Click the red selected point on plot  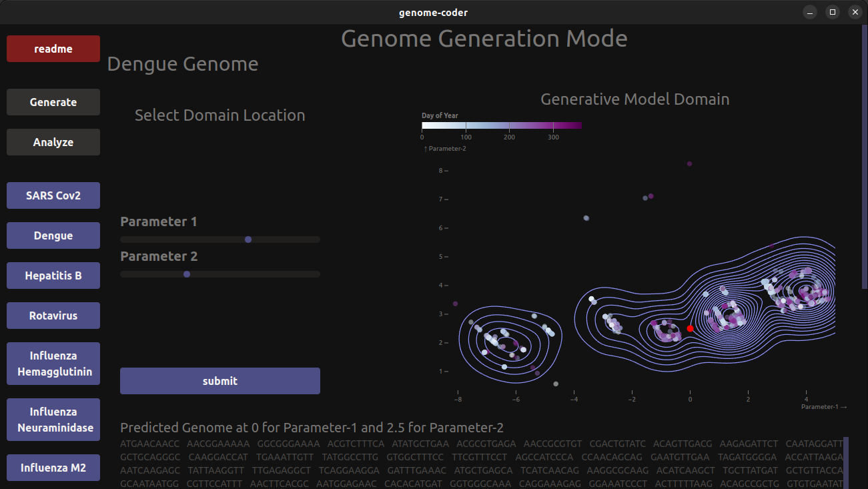(x=690, y=328)
